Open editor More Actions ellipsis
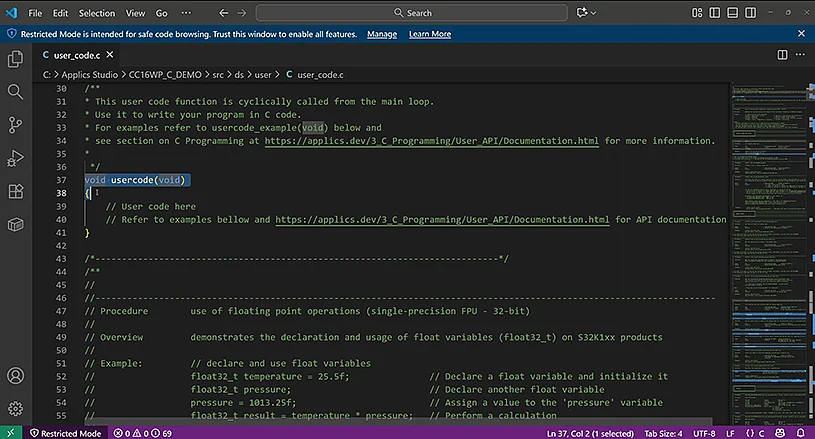Viewport: 815px width, 439px height. pyautogui.click(x=800, y=55)
